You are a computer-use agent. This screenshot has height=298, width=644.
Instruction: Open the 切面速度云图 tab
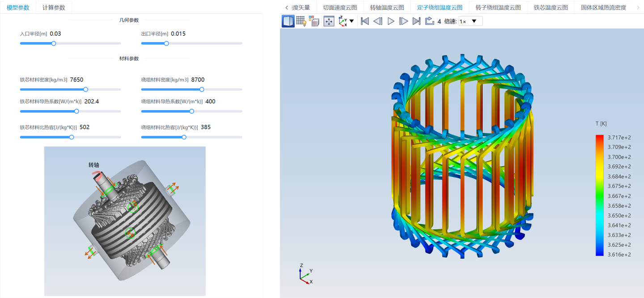340,8
